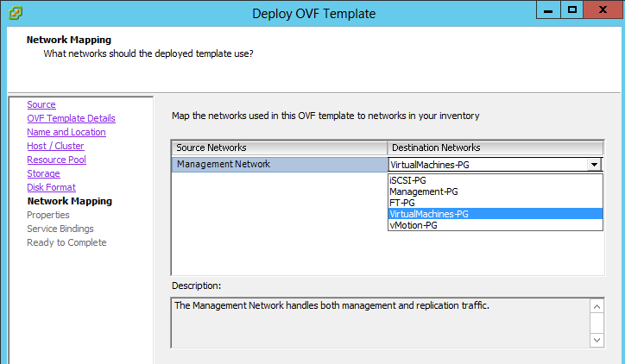The height and width of the screenshot is (364, 625).
Task: Click the Description box scroll down arrow
Action: click(x=597, y=341)
